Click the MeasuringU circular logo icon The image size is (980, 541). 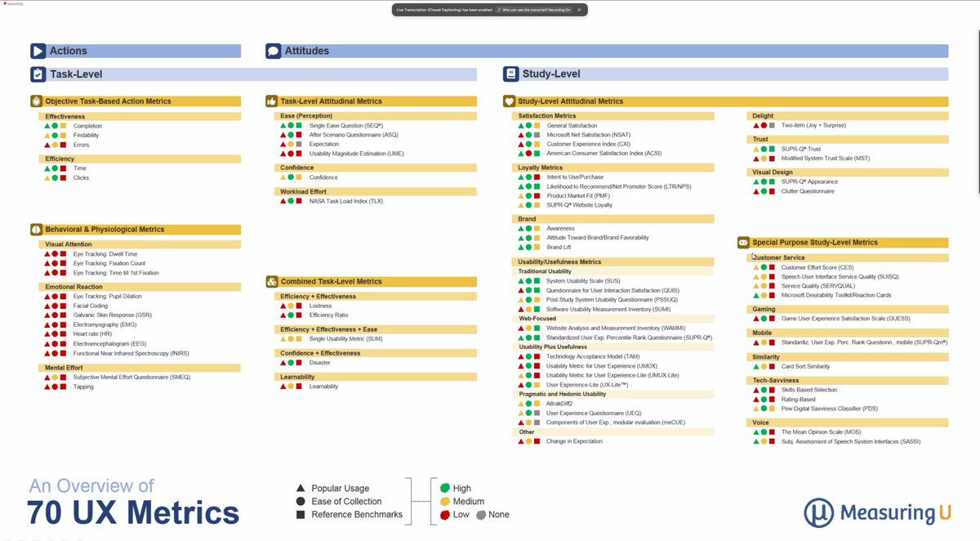coord(819,512)
